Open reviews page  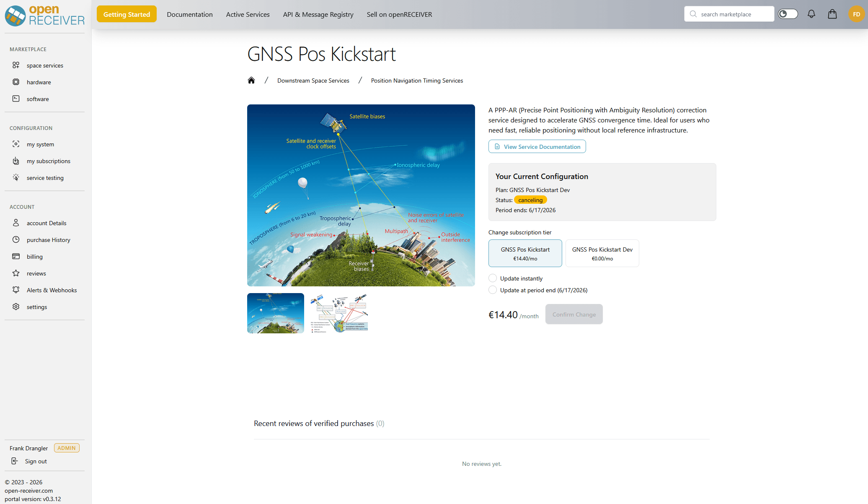coord(36,273)
